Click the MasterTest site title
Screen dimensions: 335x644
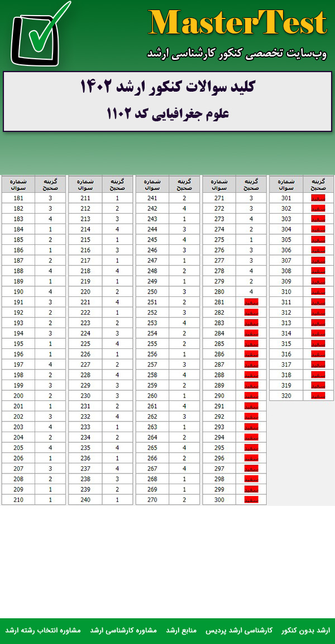pyautogui.click(x=237, y=23)
